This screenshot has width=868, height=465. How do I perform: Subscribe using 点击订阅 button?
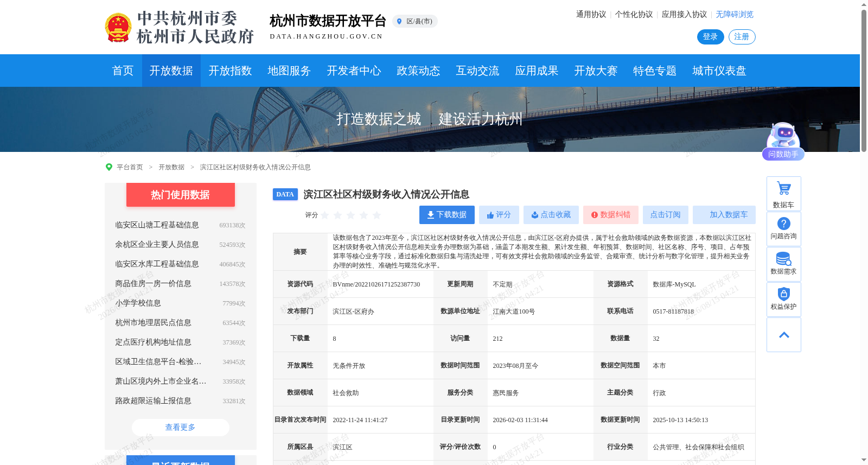666,215
